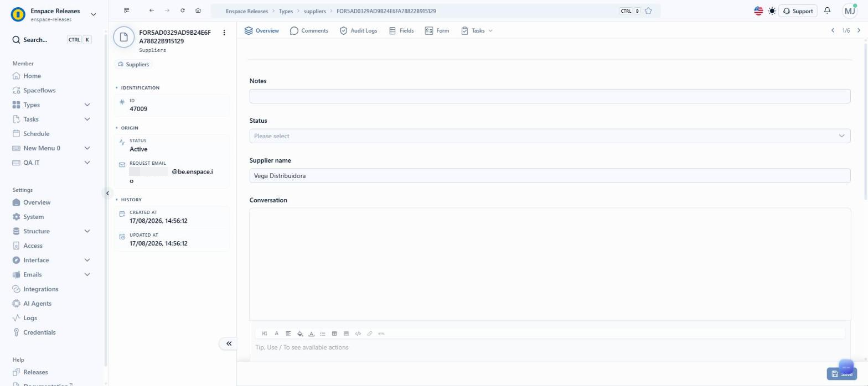This screenshot has height=386, width=868.
Task: Click the Suppliers tag chip
Action: click(x=133, y=64)
